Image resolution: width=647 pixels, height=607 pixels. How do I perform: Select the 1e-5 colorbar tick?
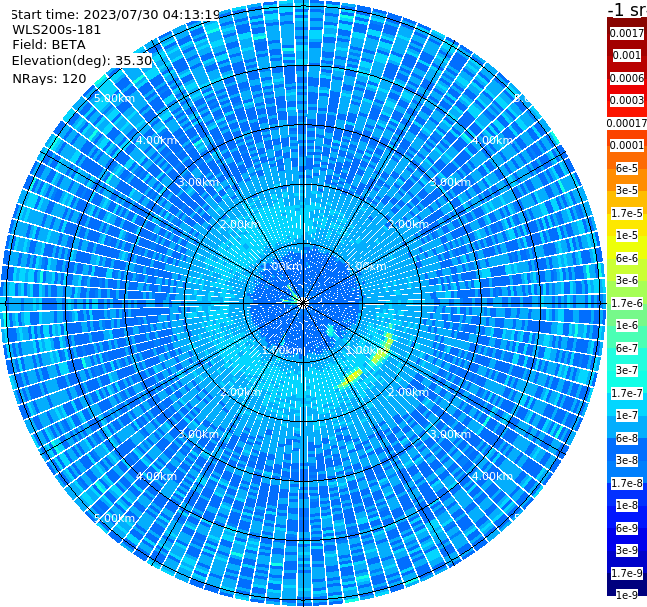pos(627,235)
